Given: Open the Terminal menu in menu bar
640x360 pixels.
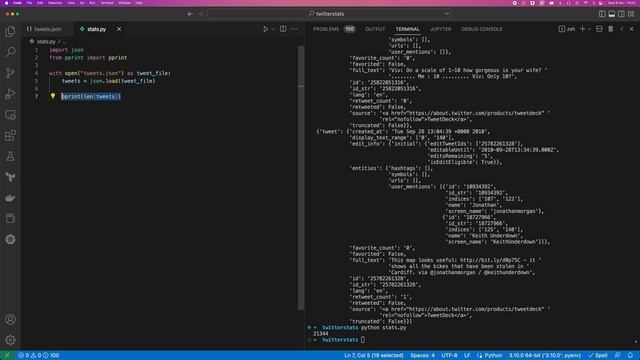Looking at the screenshot, I should click(x=107, y=3).
